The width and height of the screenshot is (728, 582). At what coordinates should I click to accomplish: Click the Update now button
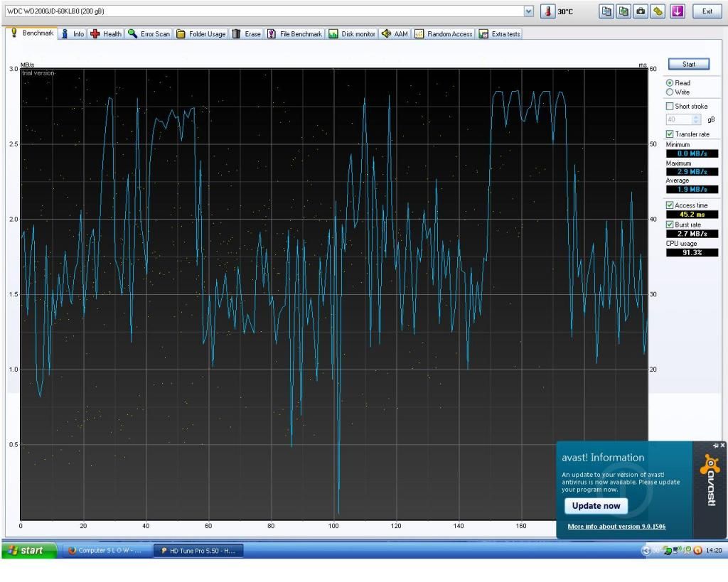(x=596, y=506)
